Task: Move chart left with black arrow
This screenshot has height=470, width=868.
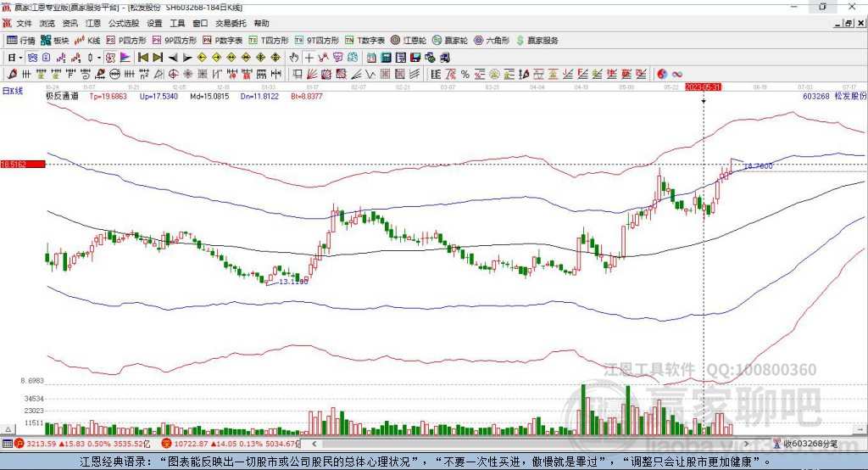Action: pyautogui.click(x=173, y=58)
